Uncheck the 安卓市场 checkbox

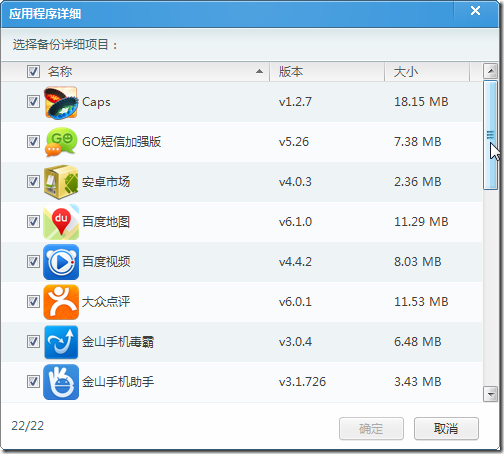(33, 182)
